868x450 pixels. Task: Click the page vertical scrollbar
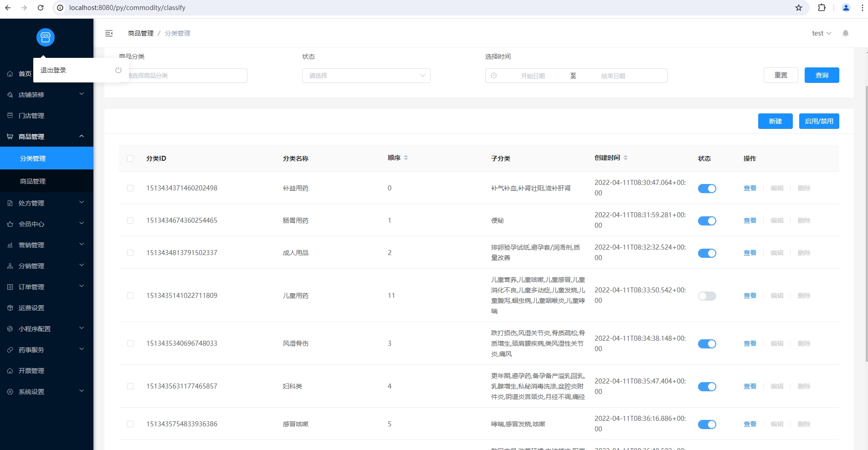pyautogui.click(x=866, y=223)
